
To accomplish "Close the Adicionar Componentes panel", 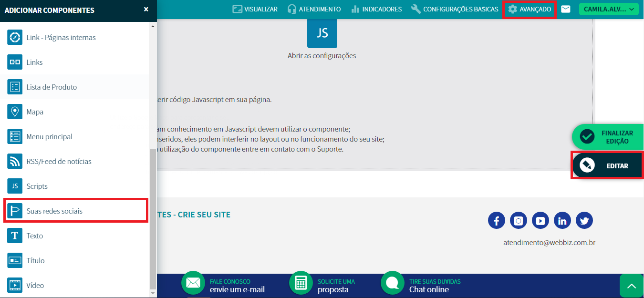I will 146,10.
